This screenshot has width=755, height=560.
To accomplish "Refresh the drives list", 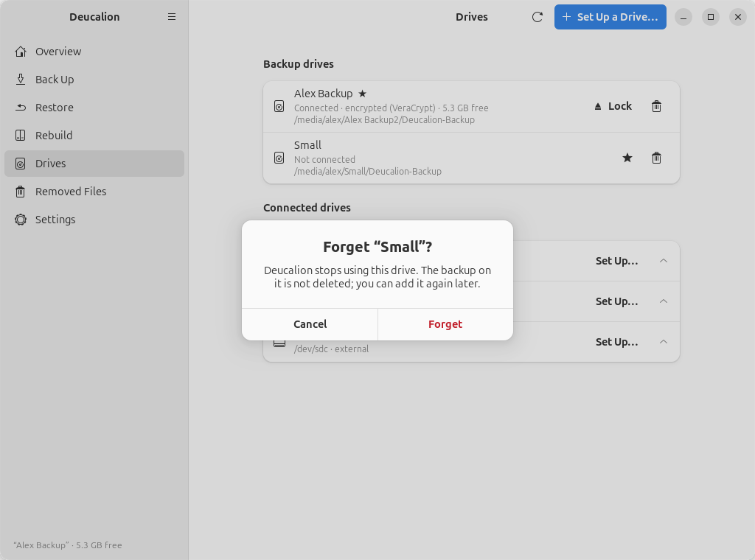I will (x=537, y=17).
